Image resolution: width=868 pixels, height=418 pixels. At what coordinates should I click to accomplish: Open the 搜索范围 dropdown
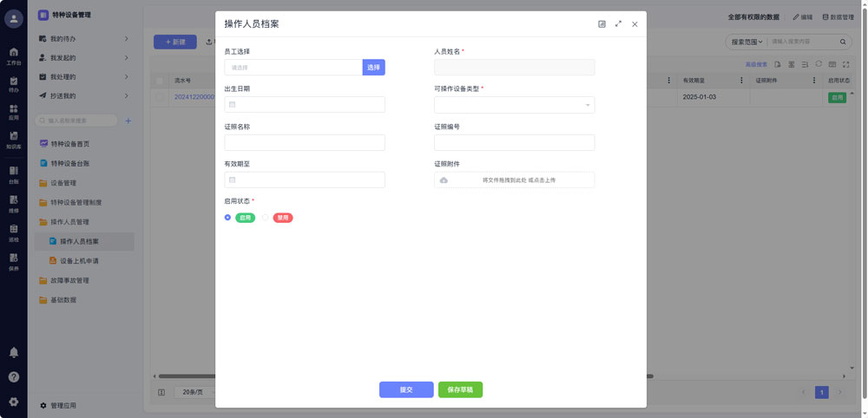746,42
